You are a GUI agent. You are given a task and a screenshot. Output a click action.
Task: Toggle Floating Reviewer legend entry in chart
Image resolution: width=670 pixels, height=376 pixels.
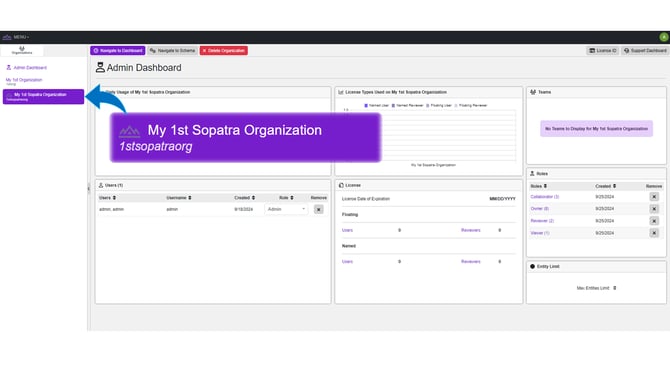471,106
